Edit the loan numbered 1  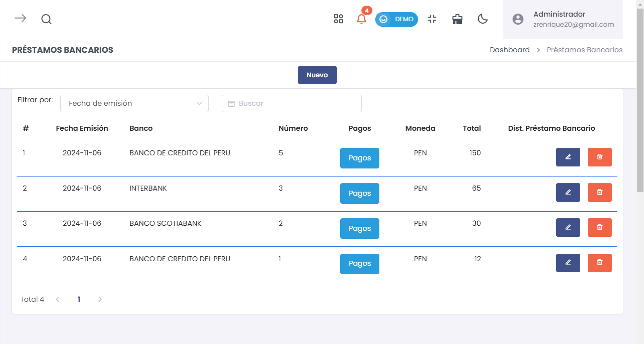coord(568,263)
